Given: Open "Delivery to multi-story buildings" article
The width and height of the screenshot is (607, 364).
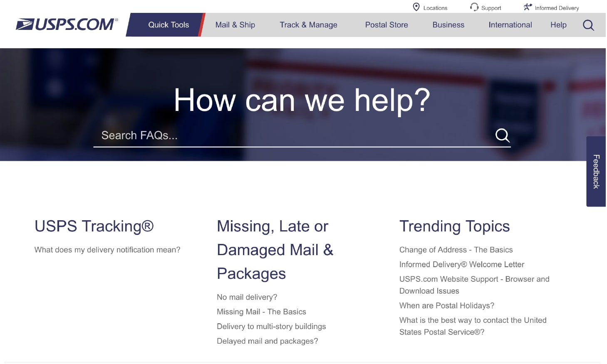Looking at the screenshot, I should (271, 326).
